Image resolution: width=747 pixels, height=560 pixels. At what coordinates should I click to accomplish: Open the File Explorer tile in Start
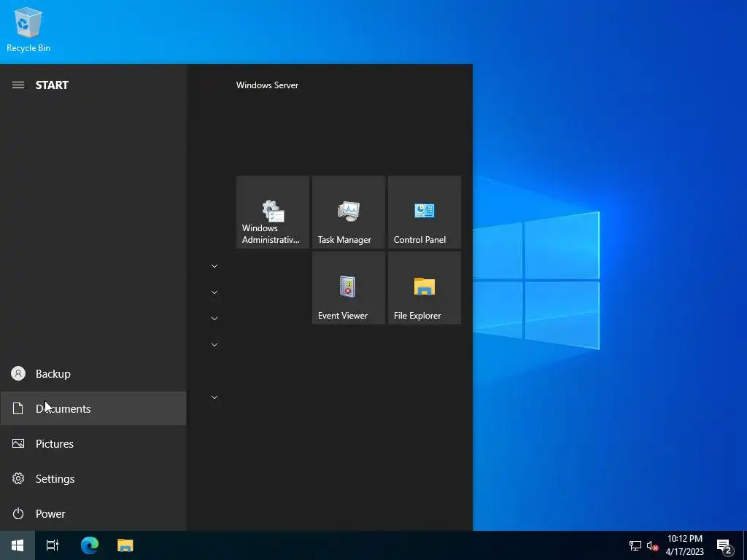click(x=424, y=288)
